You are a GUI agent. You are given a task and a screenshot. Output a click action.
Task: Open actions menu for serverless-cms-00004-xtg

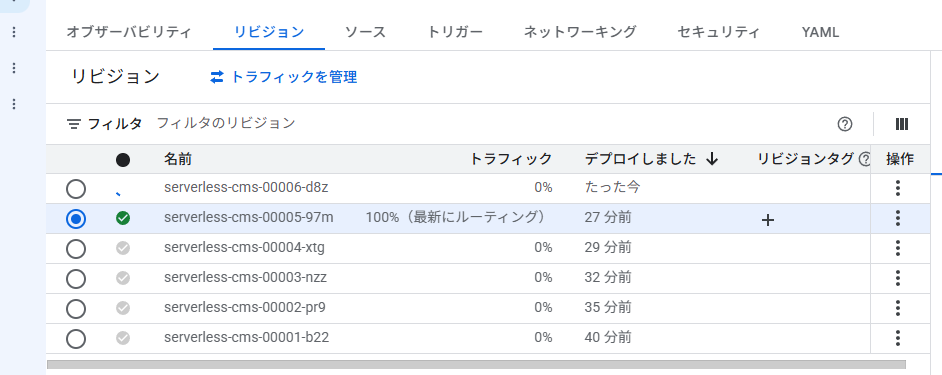coord(898,248)
